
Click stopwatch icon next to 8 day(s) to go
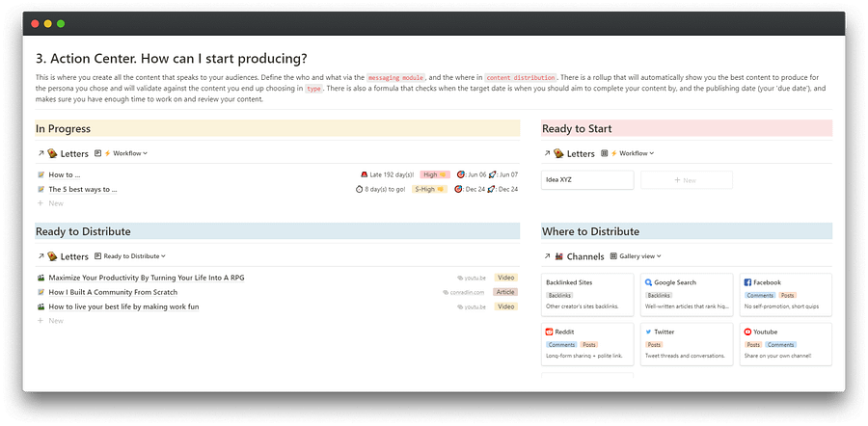(x=360, y=189)
